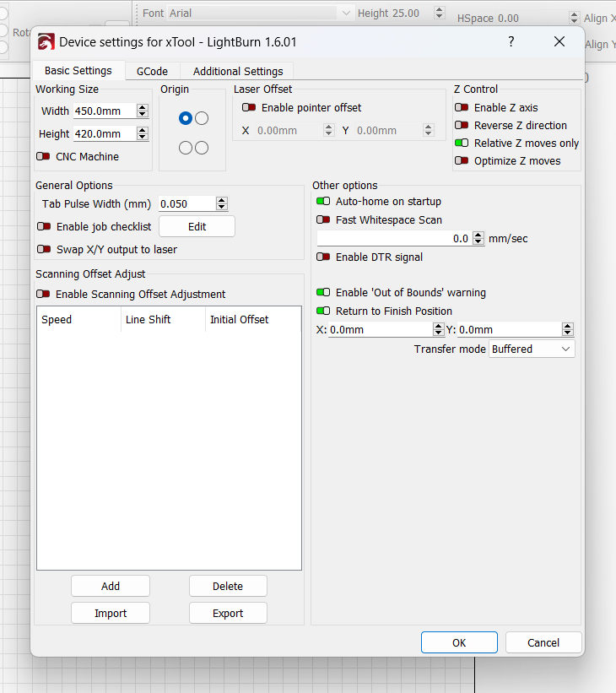Click the working size Width field
Viewport: 616px width, 693px height.
pos(105,111)
